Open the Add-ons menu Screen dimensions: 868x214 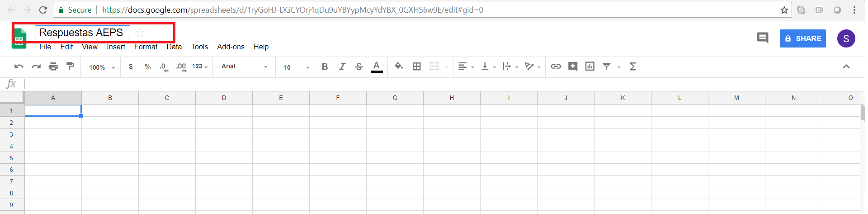pyautogui.click(x=231, y=47)
